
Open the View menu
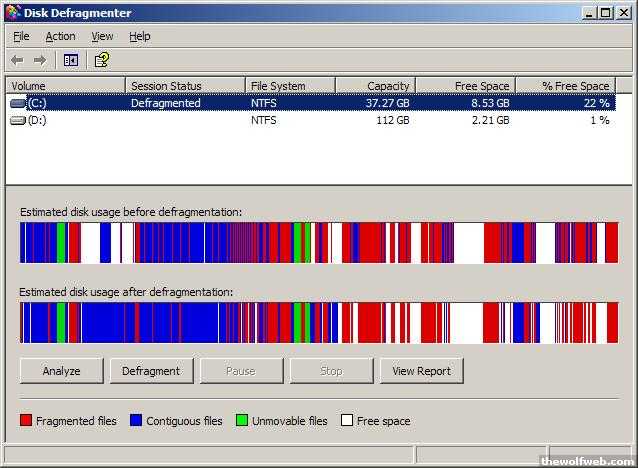pyautogui.click(x=102, y=37)
